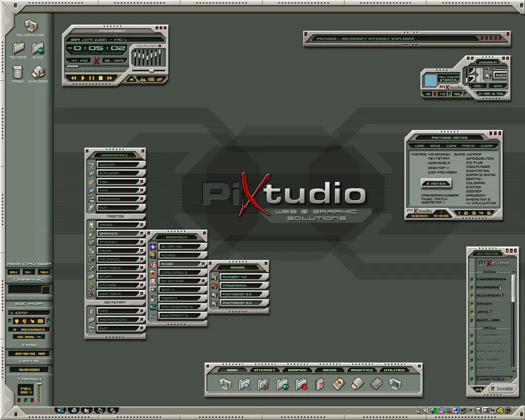
Task: Switch to the Internet tab in dock
Action: point(264,370)
